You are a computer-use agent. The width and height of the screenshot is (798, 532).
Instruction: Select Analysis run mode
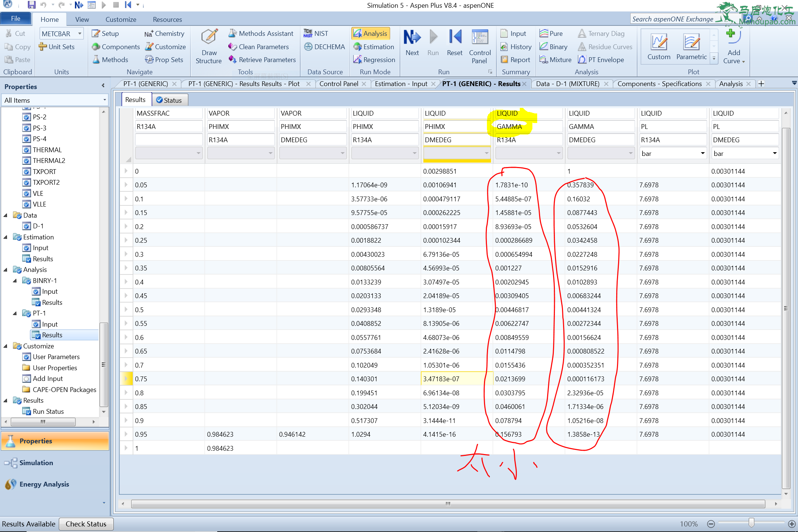371,34
